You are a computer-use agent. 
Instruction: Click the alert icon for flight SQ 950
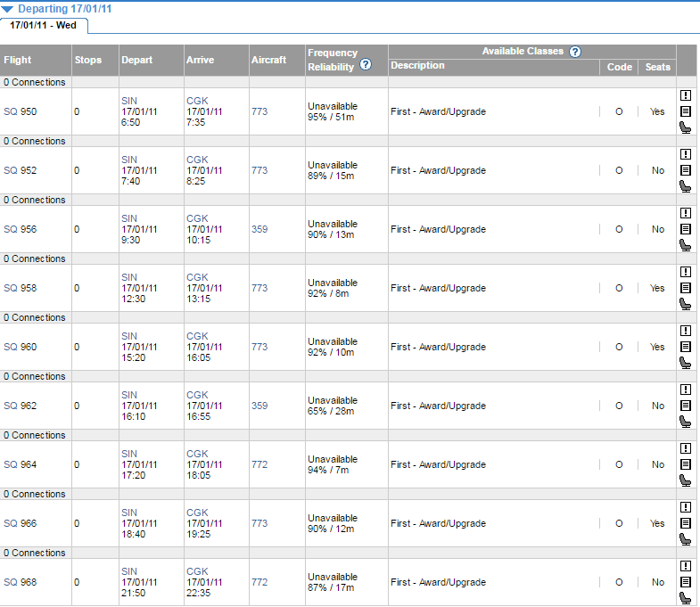[x=685, y=95]
